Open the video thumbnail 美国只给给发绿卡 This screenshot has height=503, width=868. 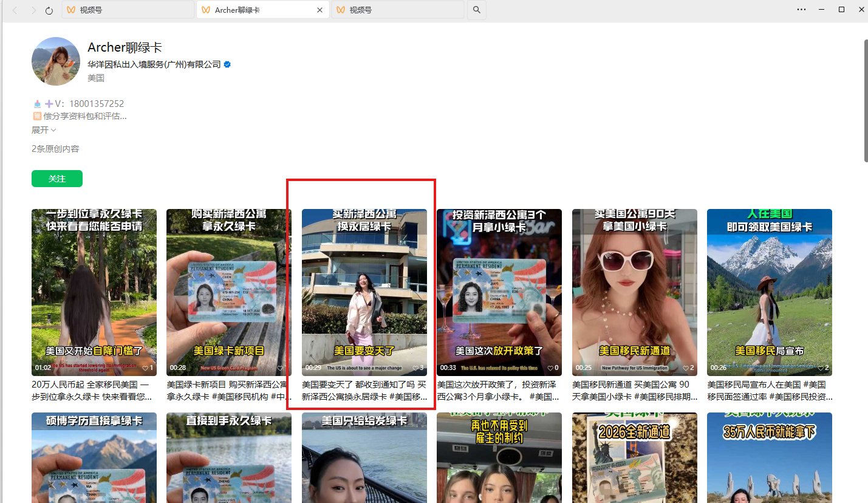click(364, 457)
